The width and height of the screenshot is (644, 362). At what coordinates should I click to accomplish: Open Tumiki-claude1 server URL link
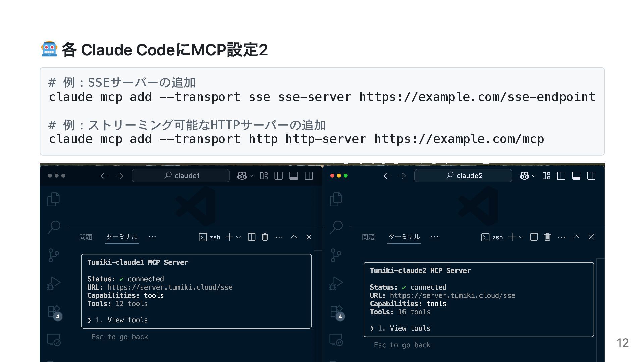click(x=170, y=287)
